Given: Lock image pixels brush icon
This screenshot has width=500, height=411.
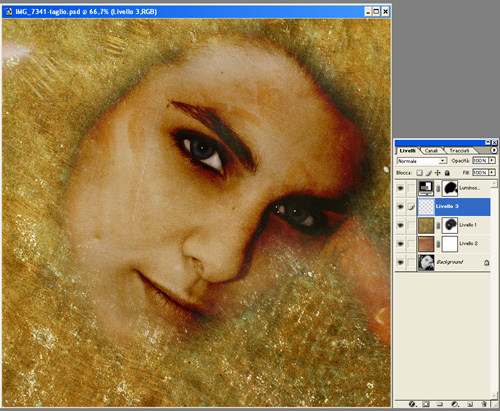Looking at the screenshot, I should (429, 173).
